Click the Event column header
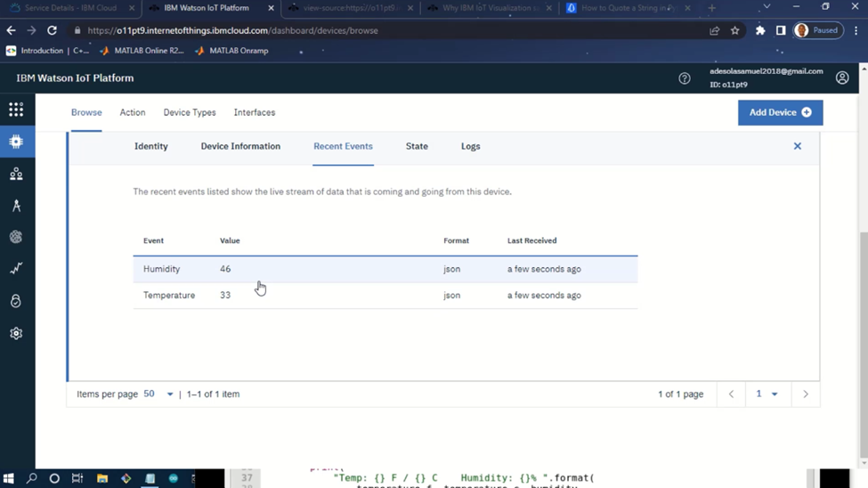The height and width of the screenshot is (488, 868). tap(153, 240)
